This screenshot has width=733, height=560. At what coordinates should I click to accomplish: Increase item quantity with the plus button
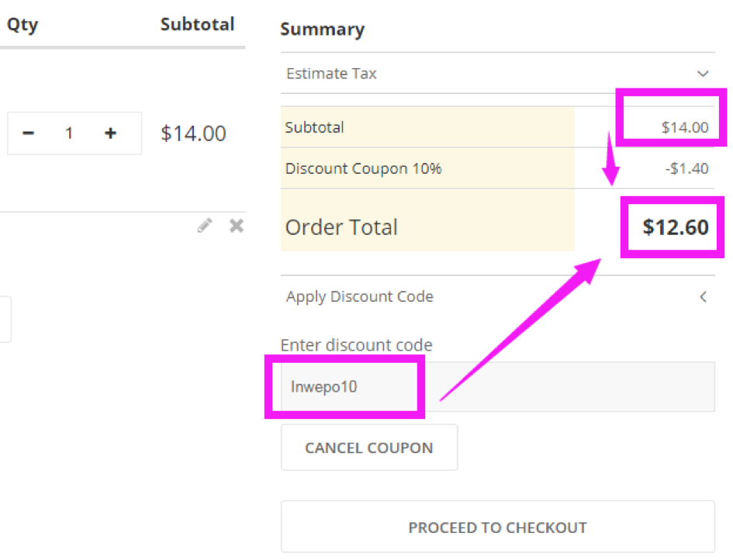tap(110, 133)
